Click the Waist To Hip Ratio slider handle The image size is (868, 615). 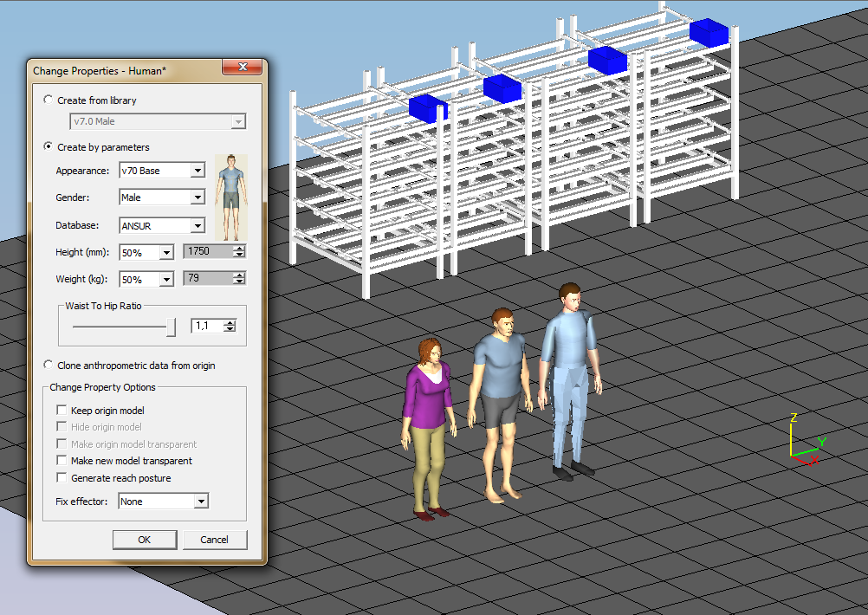pos(171,327)
